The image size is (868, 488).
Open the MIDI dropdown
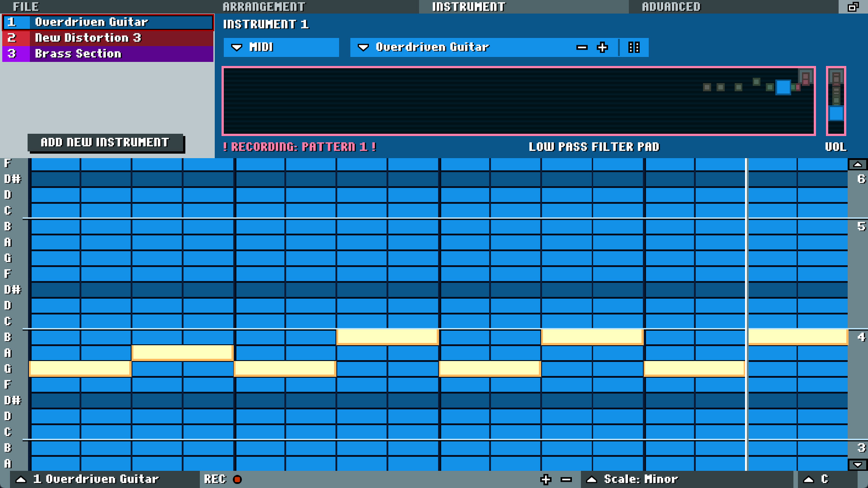(x=280, y=47)
